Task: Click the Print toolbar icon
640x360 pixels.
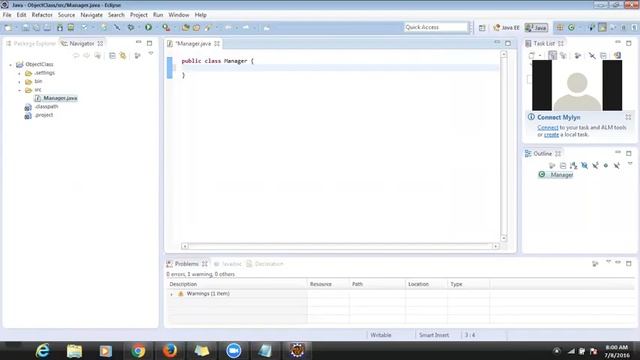Action: pyautogui.click(x=47, y=28)
